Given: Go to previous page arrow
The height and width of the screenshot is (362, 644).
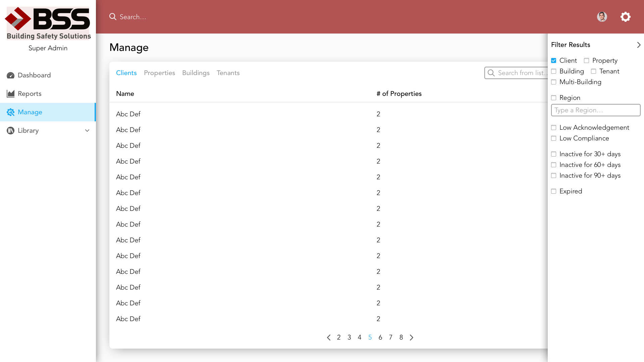Looking at the screenshot, I should pos(329,338).
